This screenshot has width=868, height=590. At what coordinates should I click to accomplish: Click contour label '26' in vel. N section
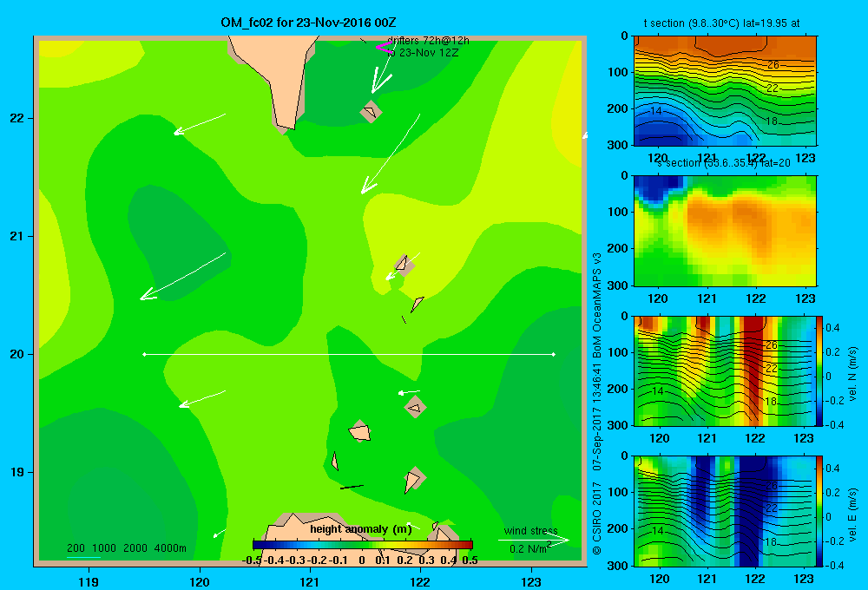(772, 345)
